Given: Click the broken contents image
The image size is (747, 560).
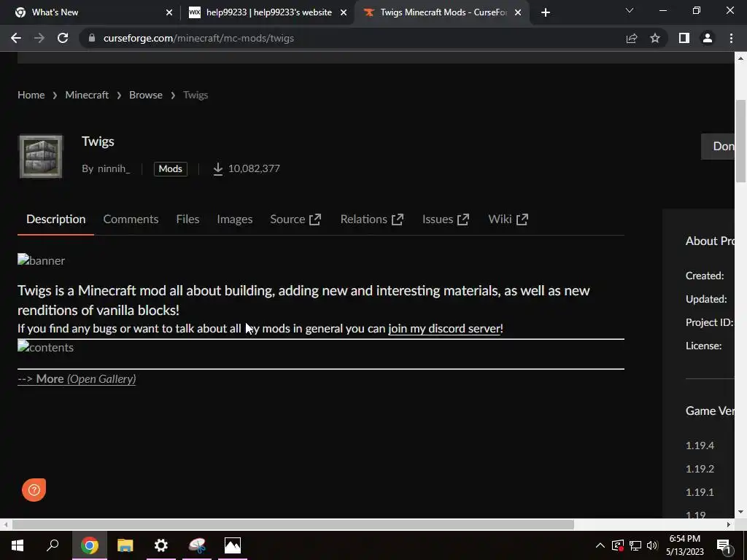Looking at the screenshot, I should [45, 346].
